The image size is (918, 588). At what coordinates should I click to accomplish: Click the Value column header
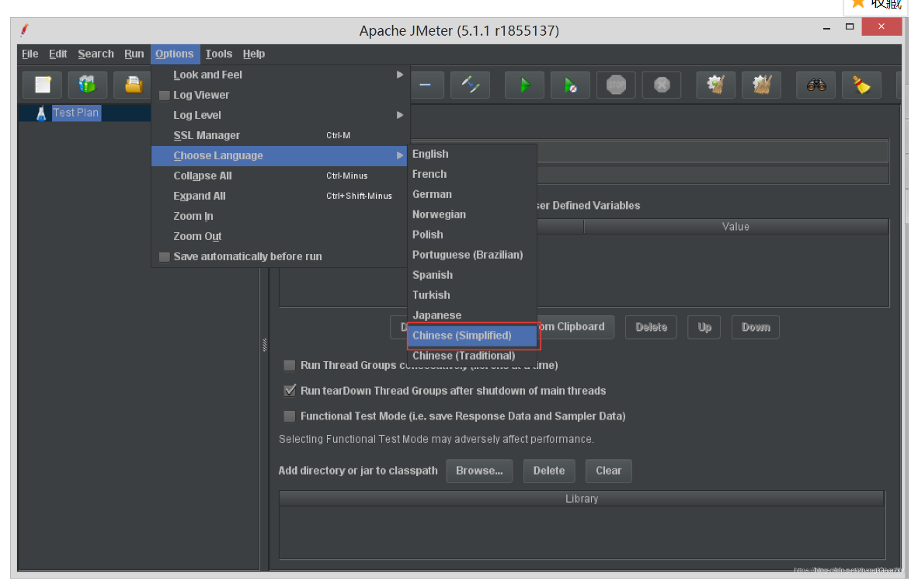click(736, 227)
